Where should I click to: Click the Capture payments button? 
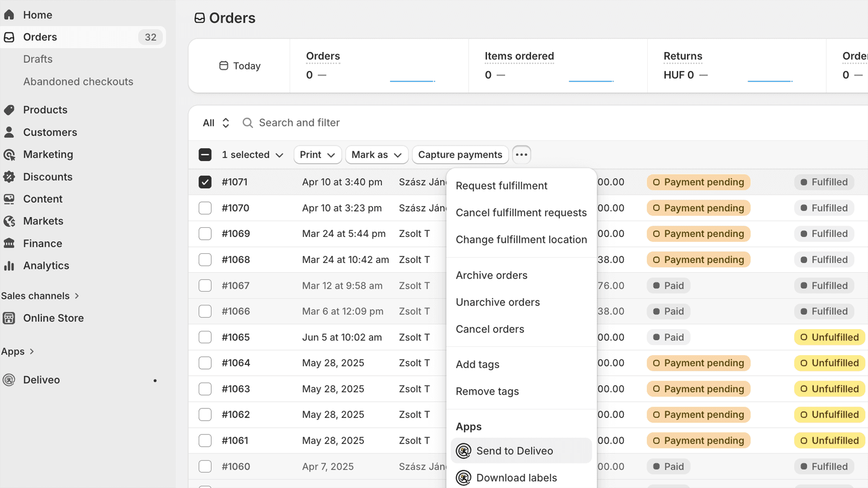[460, 155]
